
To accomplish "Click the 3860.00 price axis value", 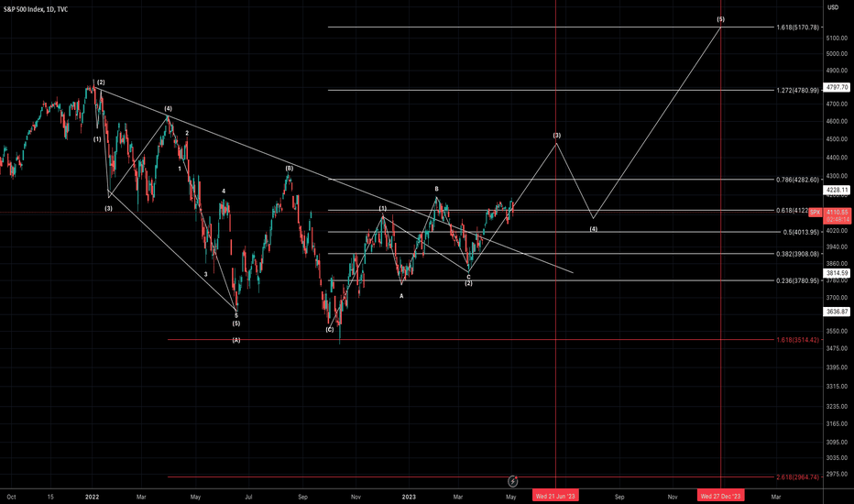I will 837,264.
